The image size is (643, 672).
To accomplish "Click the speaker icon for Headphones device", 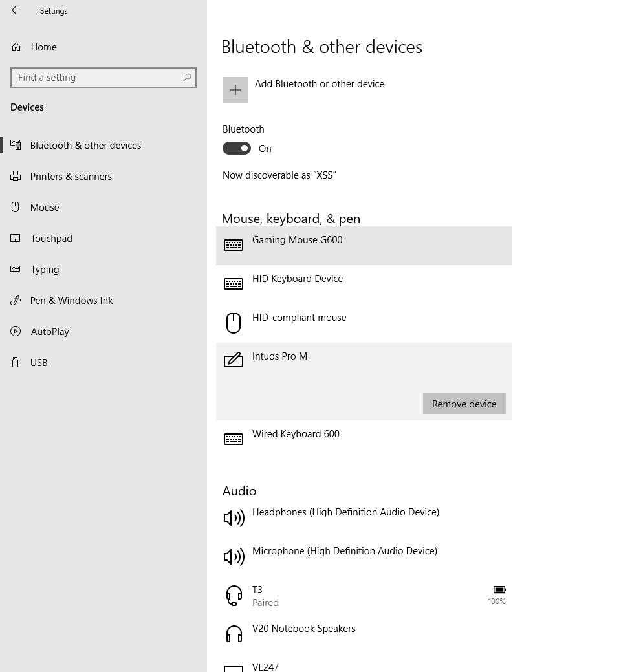I will pos(234,518).
